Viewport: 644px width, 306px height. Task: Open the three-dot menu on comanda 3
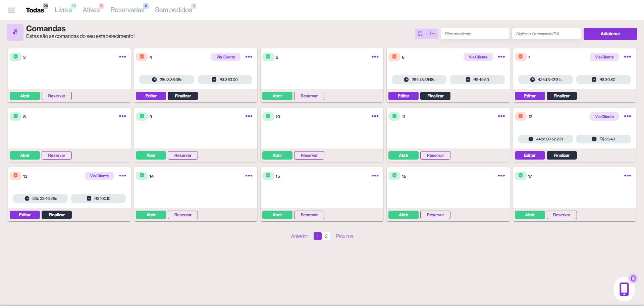click(x=122, y=57)
